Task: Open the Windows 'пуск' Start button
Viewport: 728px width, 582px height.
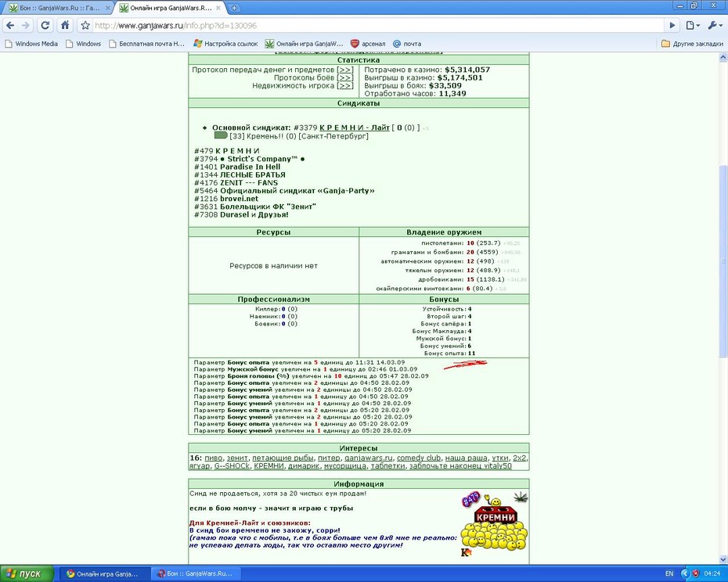Action: click(x=27, y=573)
